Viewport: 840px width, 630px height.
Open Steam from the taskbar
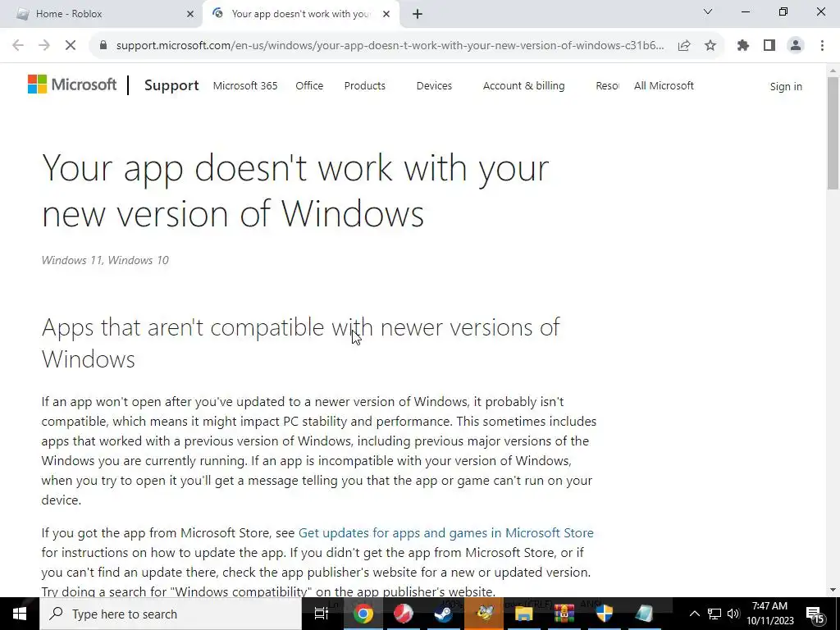pos(443,614)
